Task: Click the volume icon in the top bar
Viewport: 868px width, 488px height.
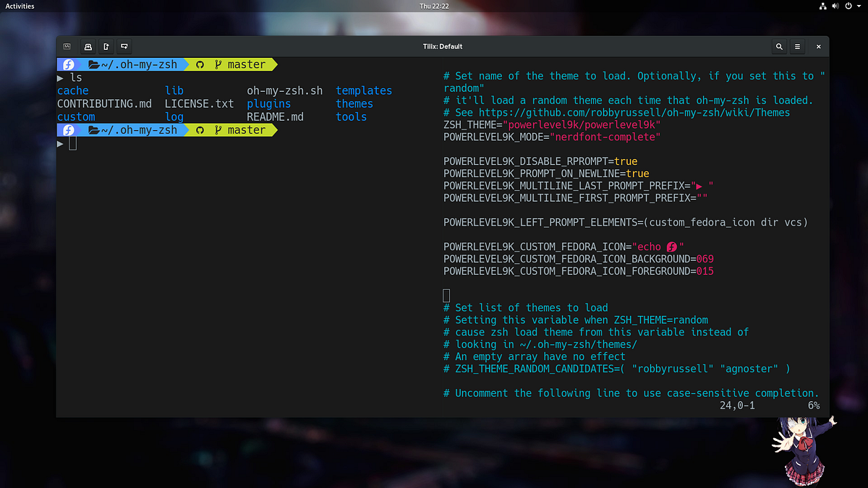Action: (x=835, y=6)
